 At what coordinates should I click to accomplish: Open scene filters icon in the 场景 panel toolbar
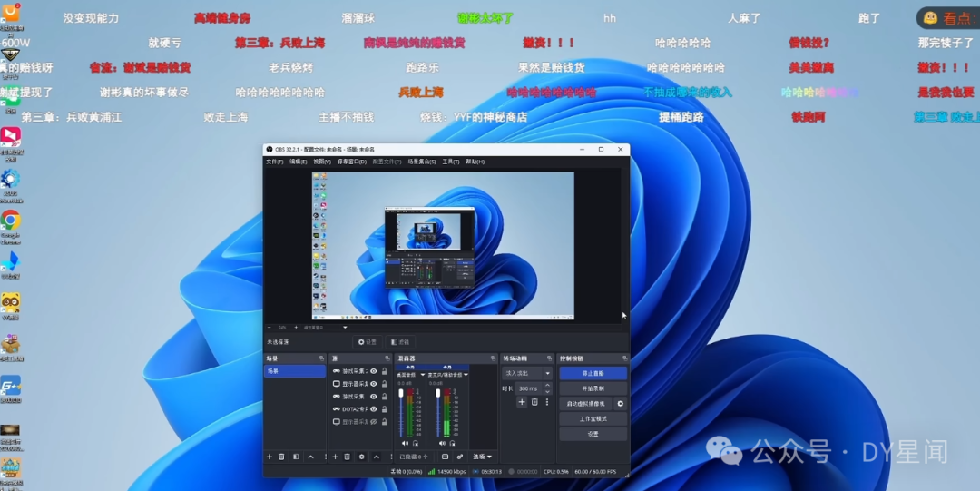296,457
